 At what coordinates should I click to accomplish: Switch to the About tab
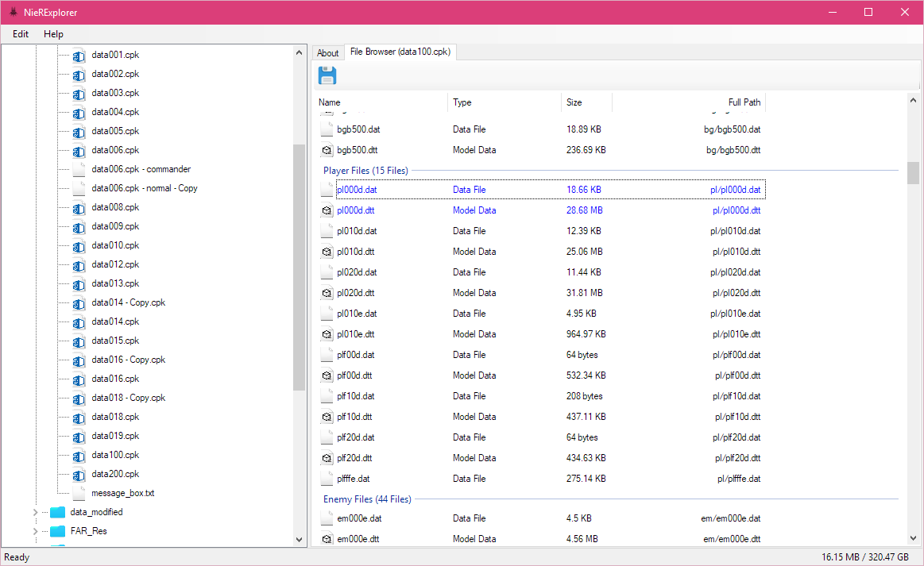(327, 53)
